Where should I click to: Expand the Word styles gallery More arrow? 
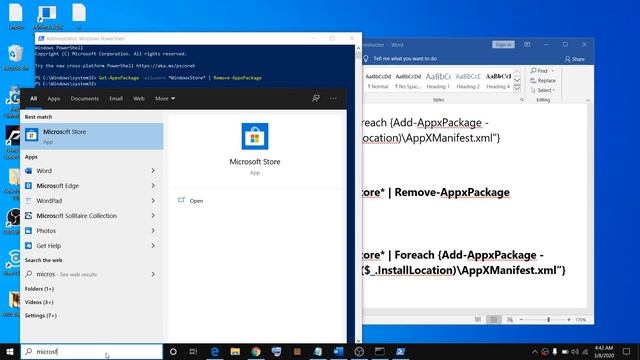[x=517, y=88]
